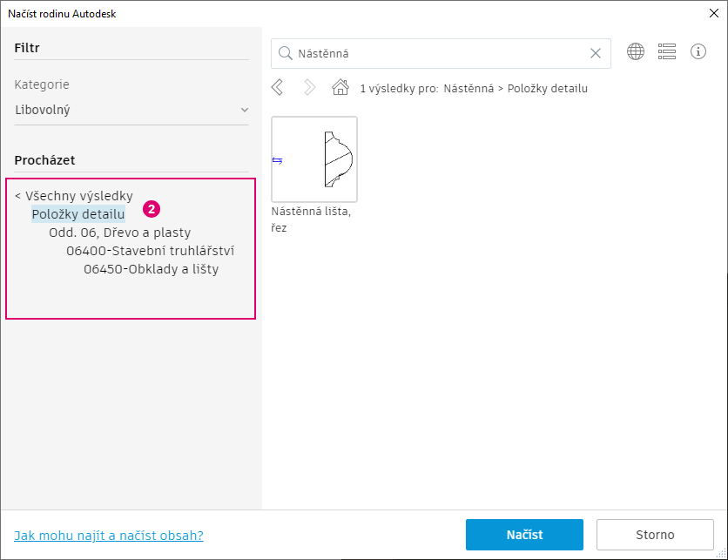The image size is (728, 560).
Task: Open the 'Jak mohu najít a načíst obsah?' link
Action: click(109, 535)
